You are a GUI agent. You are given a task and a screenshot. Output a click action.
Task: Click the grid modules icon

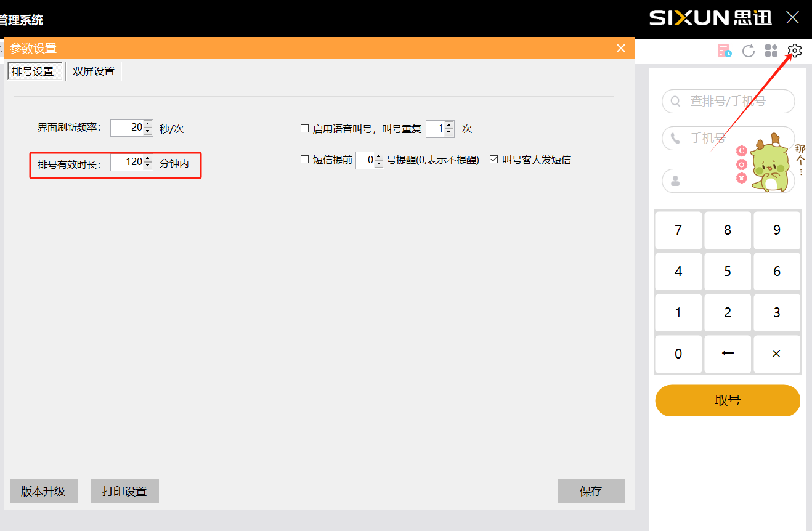pyautogui.click(x=771, y=51)
